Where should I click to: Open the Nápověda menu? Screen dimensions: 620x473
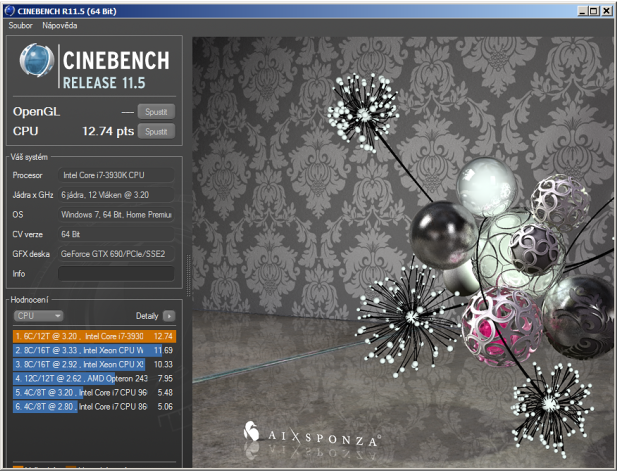click(x=60, y=25)
